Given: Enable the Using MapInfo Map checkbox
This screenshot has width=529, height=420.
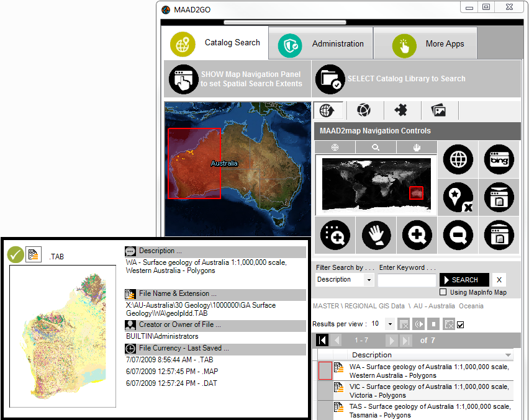Looking at the screenshot, I should coord(443,292).
